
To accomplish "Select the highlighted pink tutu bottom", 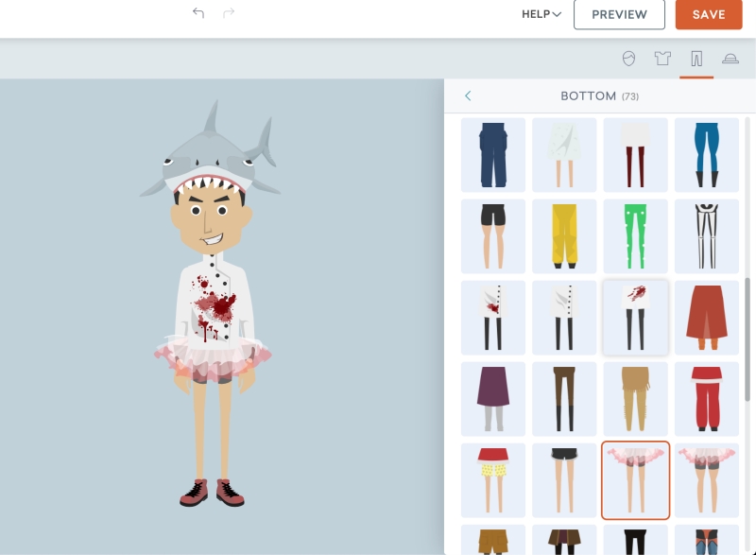I will [635, 480].
